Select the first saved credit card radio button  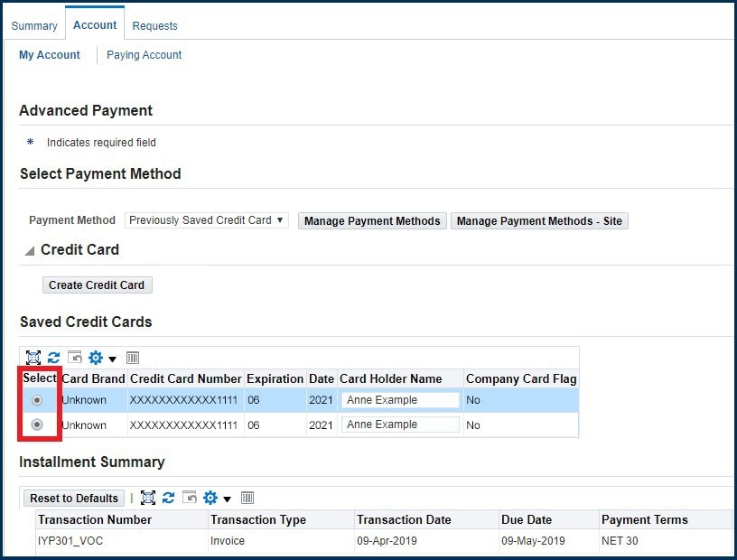click(x=37, y=400)
